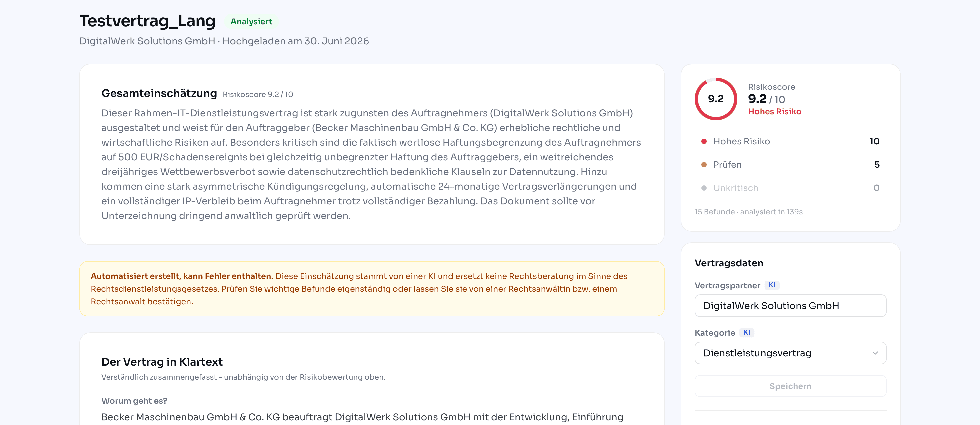Click the 'Risikoscore 9.2 / 10' label beside Gesamteinschätzung
The width and height of the screenshot is (980, 425).
click(258, 94)
